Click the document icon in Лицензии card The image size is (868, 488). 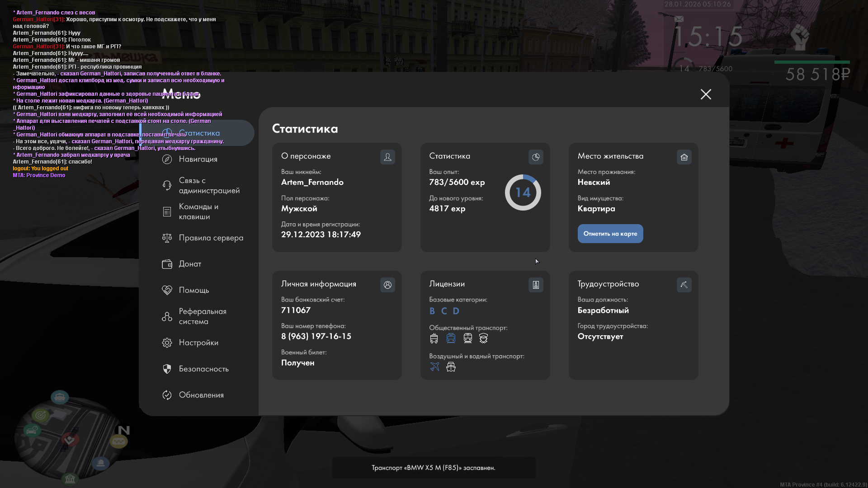tap(536, 285)
